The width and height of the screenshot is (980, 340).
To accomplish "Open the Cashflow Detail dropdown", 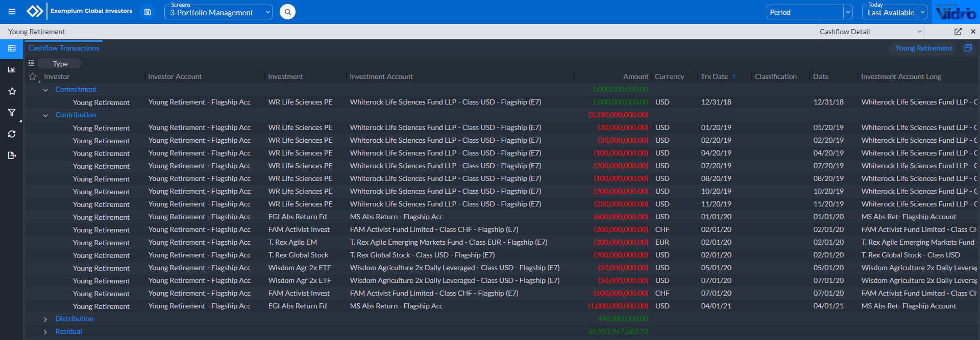I will (x=871, y=32).
